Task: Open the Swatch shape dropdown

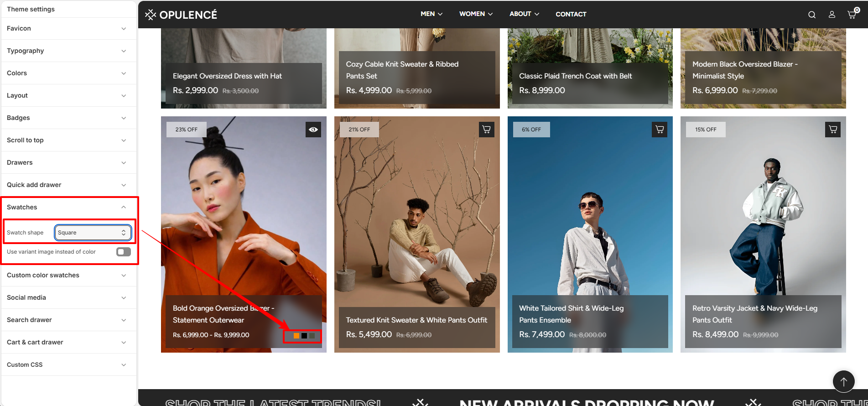Action: (93, 233)
